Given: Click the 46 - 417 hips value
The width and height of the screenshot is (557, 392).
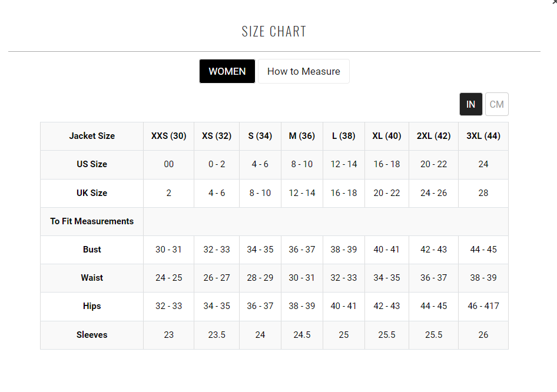Looking at the screenshot, I should click(483, 306).
